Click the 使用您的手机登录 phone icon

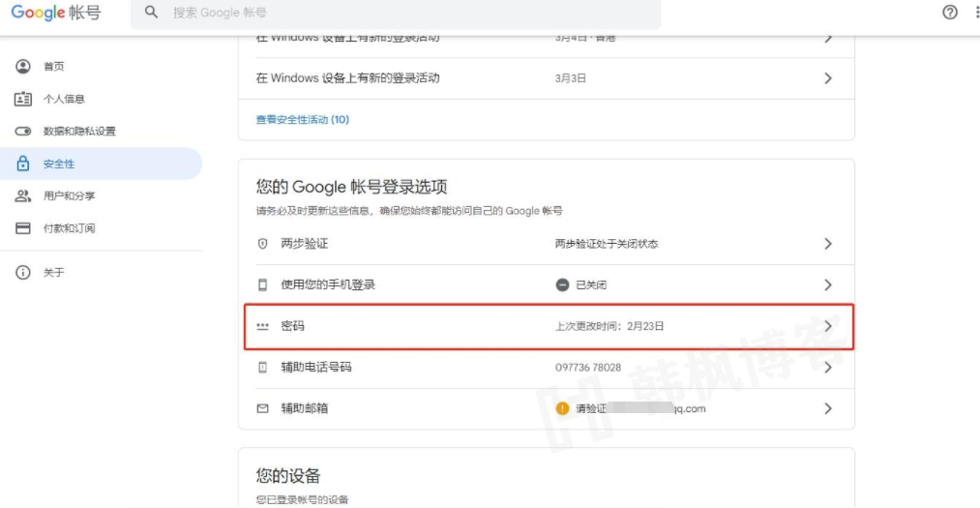click(x=262, y=284)
